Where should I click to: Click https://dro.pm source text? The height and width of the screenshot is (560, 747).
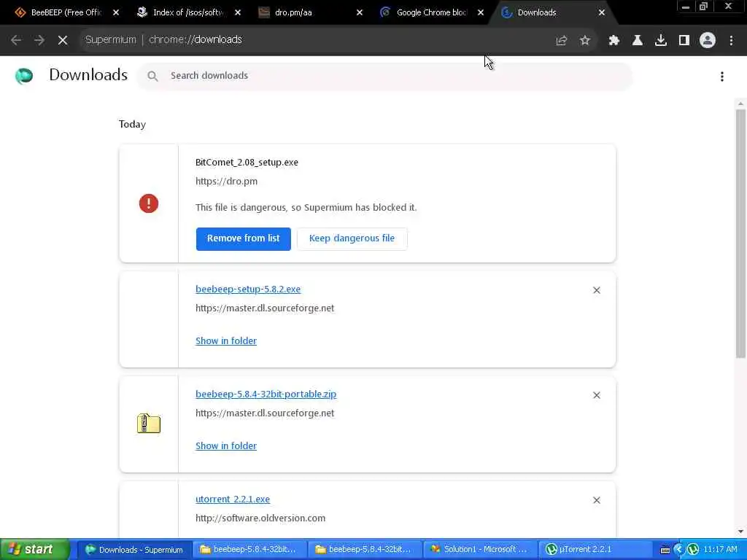click(x=226, y=182)
